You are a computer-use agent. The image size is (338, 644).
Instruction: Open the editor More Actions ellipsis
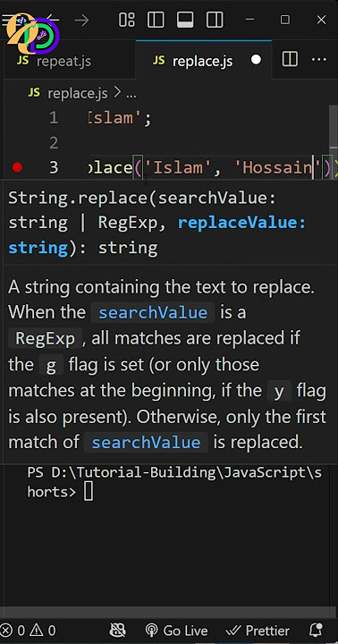pyautogui.click(x=319, y=60)
